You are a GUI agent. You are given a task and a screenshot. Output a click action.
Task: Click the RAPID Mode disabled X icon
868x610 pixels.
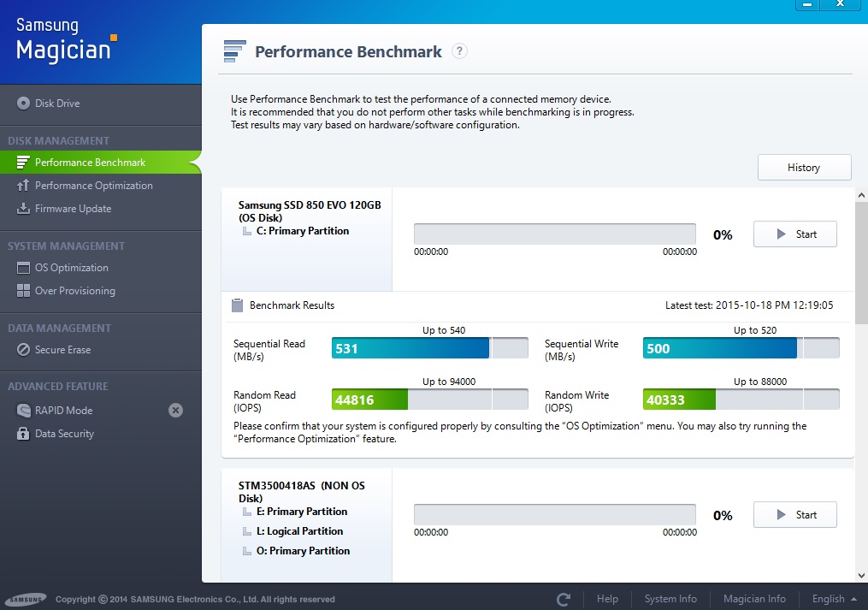(175, 411)
